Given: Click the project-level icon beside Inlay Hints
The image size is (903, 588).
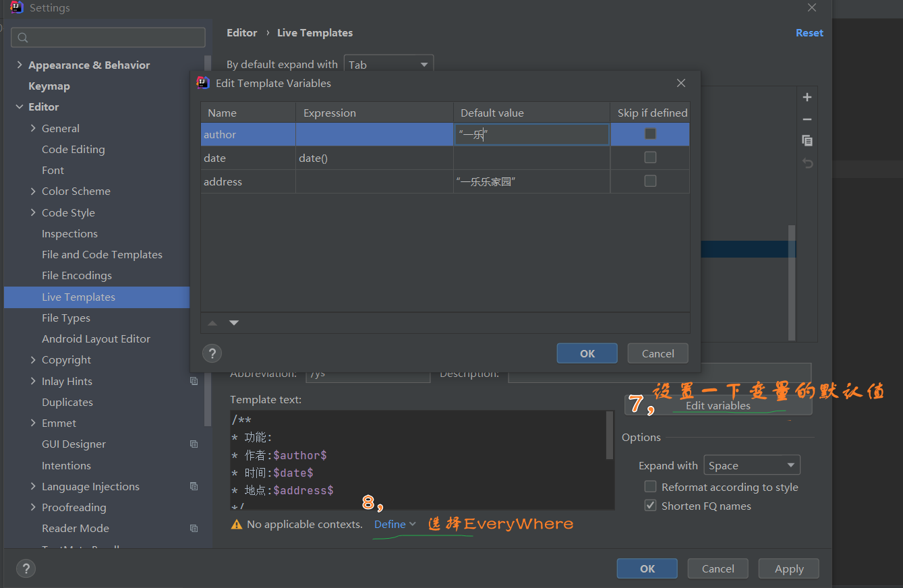Looking at the screenshot, I should 194,381.
